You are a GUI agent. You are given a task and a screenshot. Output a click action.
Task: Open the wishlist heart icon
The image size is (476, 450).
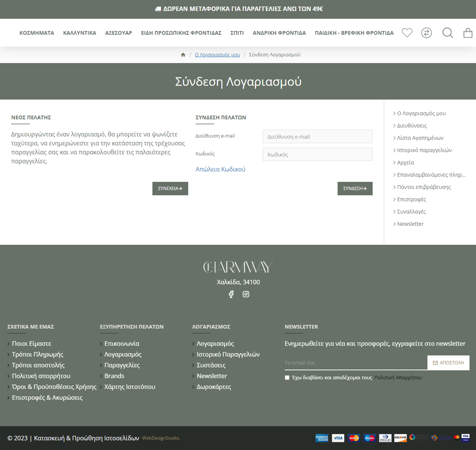point(407,33)
